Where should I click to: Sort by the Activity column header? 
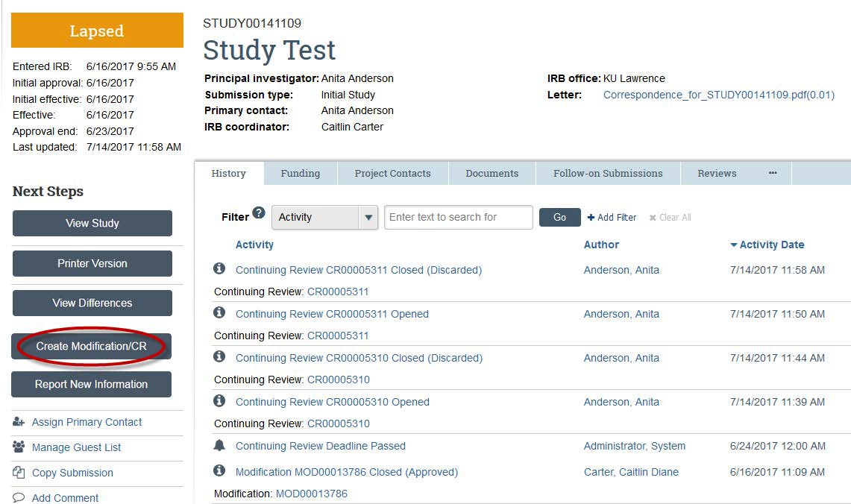tap(254, 245)
